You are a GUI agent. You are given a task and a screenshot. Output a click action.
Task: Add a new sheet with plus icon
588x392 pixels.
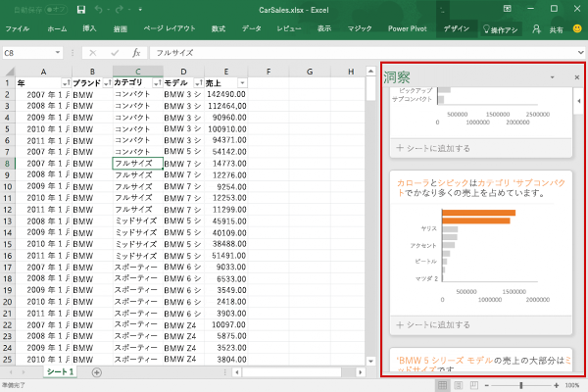tap(96, 372)
